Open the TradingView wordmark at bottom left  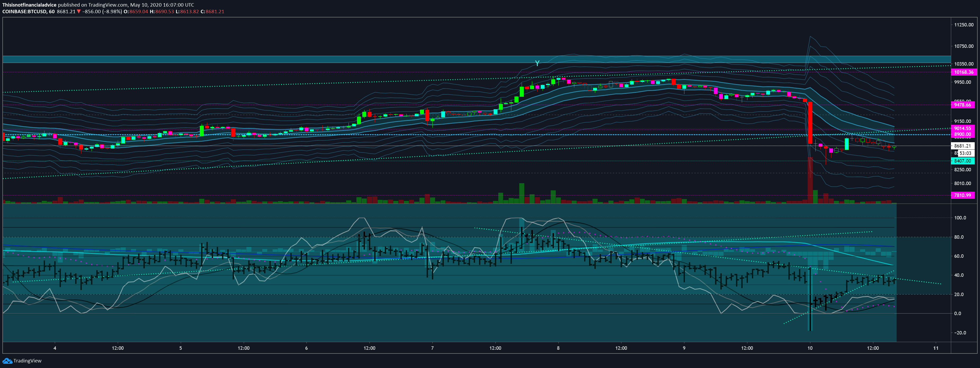(28, 361)
